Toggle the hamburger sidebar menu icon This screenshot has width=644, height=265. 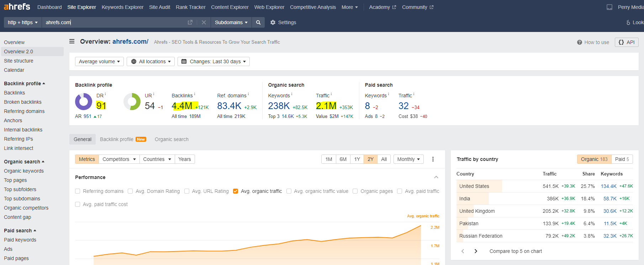click(x=72, y=42)
